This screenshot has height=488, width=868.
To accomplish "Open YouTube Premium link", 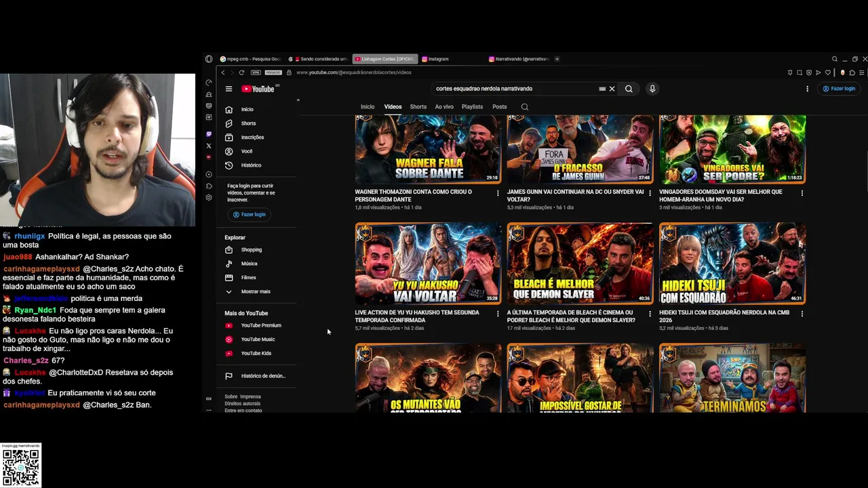I will pos(261,325).
